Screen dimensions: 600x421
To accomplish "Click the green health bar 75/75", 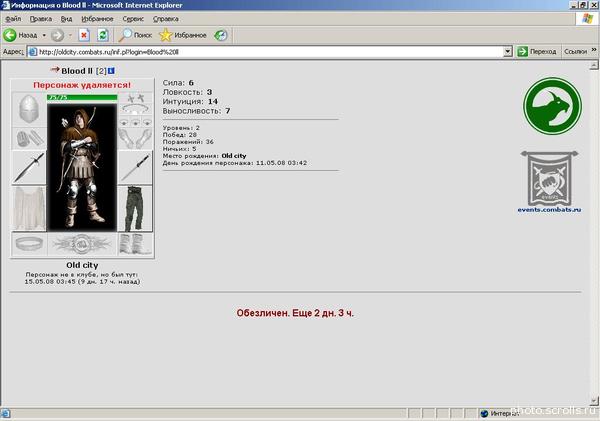I will 82,98.
